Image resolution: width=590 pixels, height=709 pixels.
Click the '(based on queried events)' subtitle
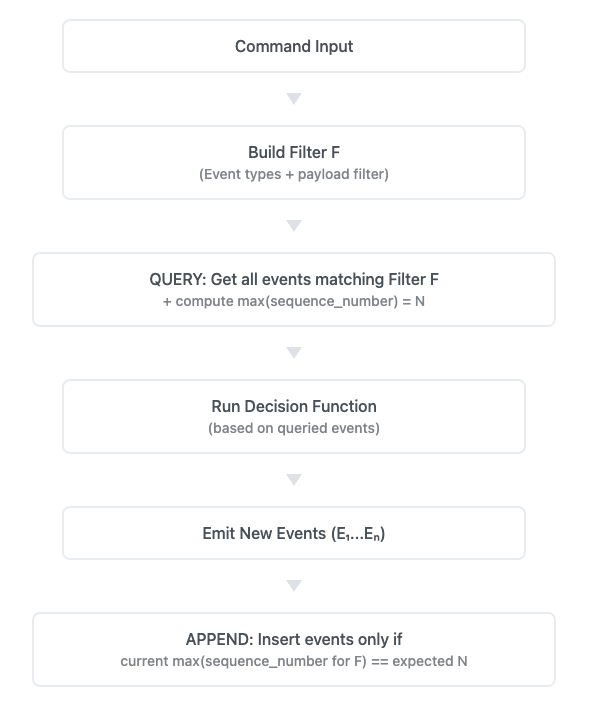(294, 428)
